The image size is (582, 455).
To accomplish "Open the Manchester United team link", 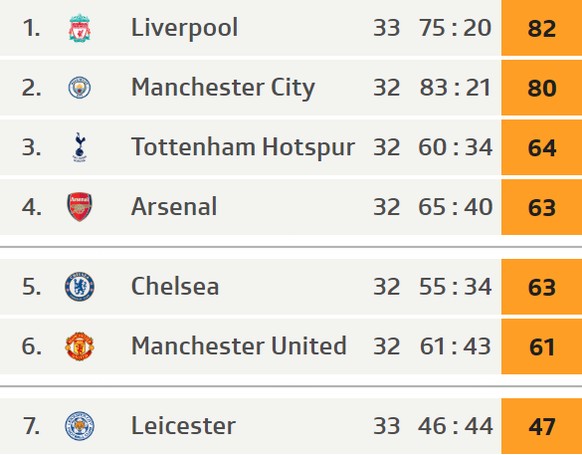I will click(239, 346).
